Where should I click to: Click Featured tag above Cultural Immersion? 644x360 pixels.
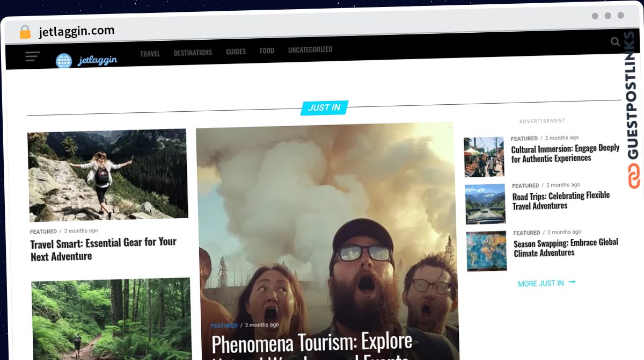(x=524, y=139)
